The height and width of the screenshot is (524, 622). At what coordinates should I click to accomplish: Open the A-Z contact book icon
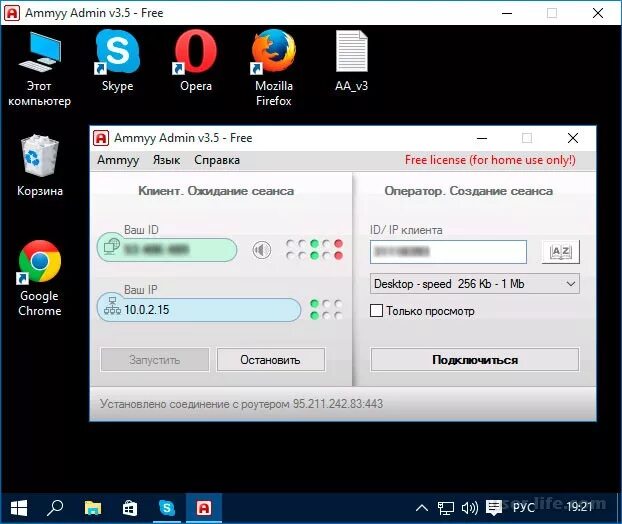click(x=561, y=251)
